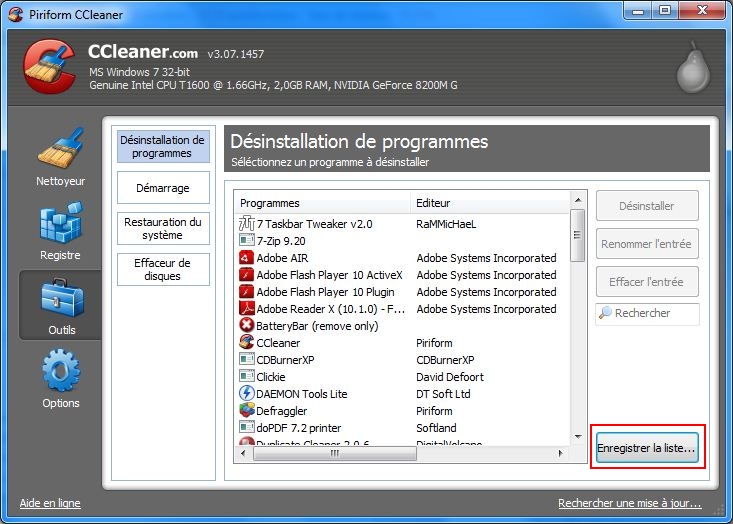Open the Options gear icon
This screenshot has width=733, height=524.
coord(61,370)
